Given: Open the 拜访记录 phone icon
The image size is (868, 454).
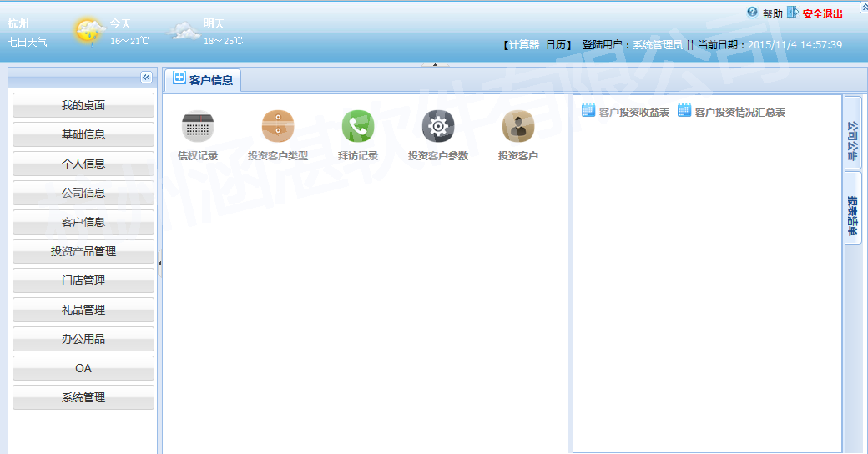Looking at the screenshot, I should click(358, 127).
